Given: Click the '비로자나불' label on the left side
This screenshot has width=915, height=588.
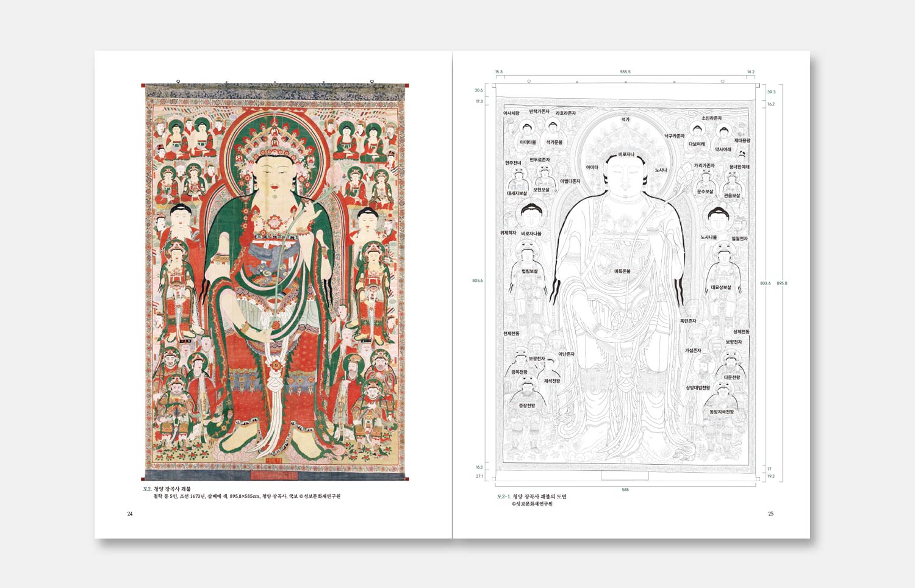Looking at the screenshot, I should click(531, 234).
